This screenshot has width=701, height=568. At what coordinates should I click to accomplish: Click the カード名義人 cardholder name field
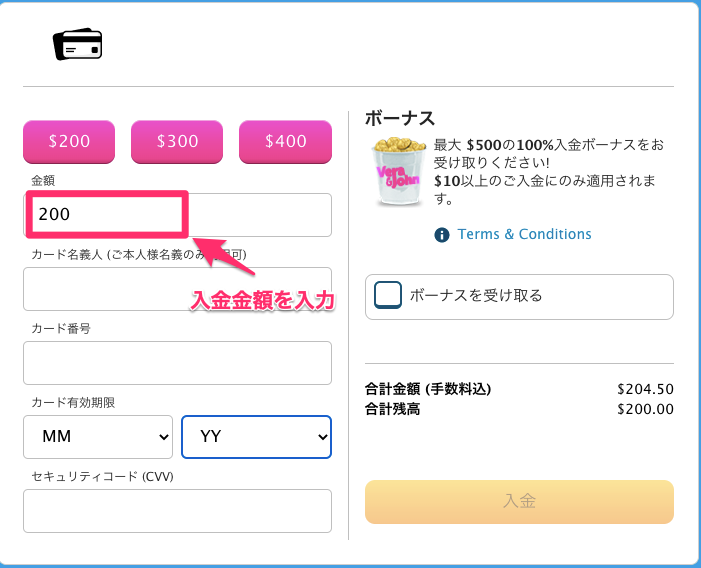[x=177, y=289]
